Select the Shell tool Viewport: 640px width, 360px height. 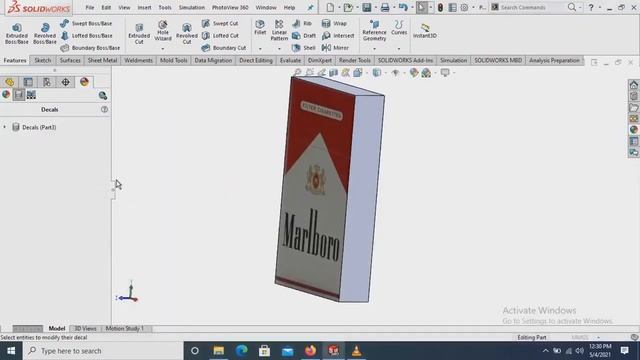(x=304, y=48)
